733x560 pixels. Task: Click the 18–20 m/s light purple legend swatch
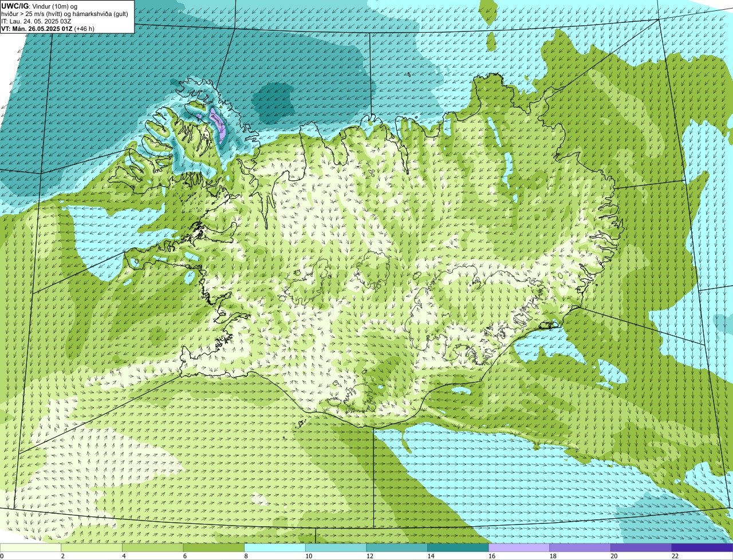tap(580, 547)
